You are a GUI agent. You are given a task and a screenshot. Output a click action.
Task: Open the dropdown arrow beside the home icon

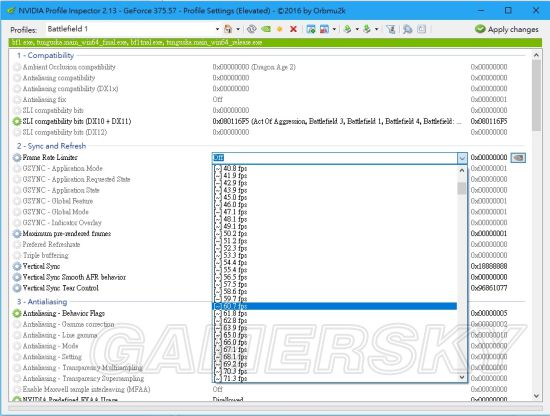point(238,29)
